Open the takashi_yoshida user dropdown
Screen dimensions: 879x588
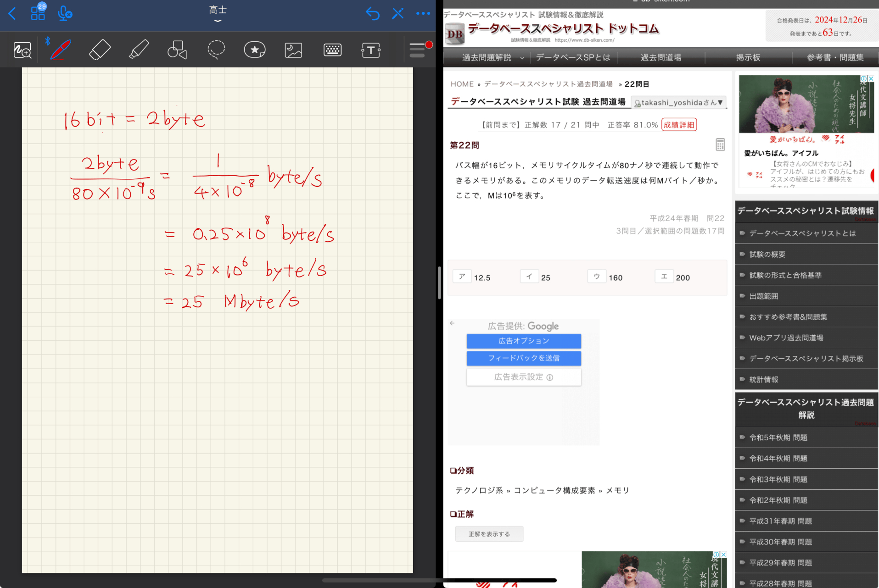(678, 103)
